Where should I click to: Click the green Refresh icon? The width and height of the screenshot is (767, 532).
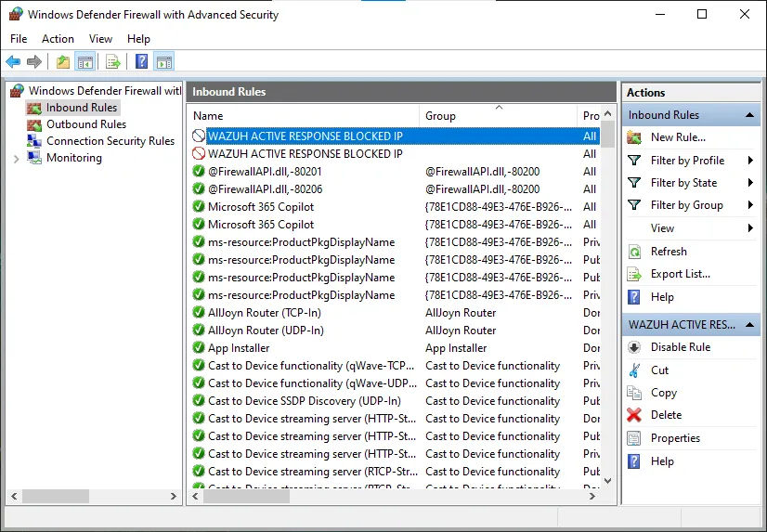[x=634, y=252]
